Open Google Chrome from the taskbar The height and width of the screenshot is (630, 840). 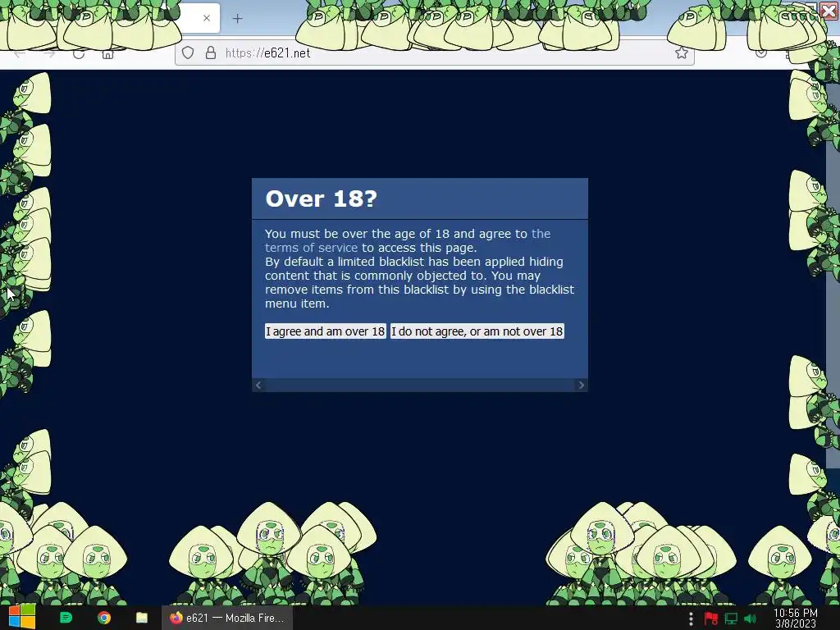click(104, 618)
